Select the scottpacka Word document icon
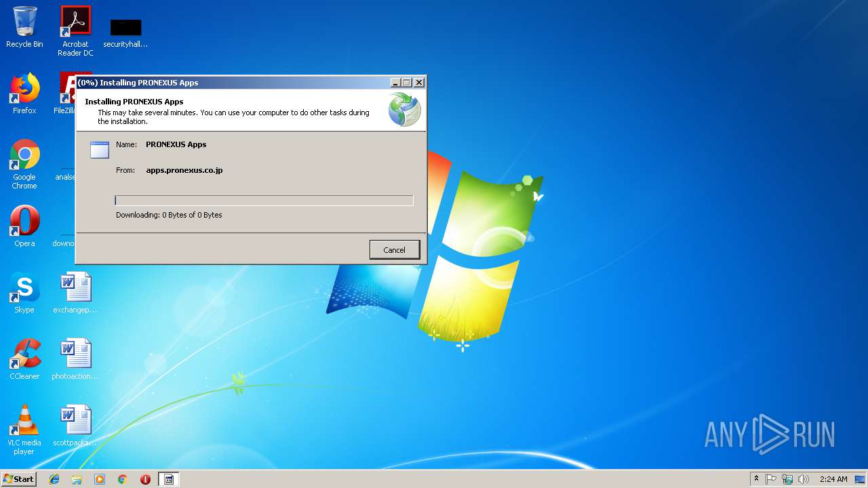This screenshot has height=488, width=868. (75, 426)
